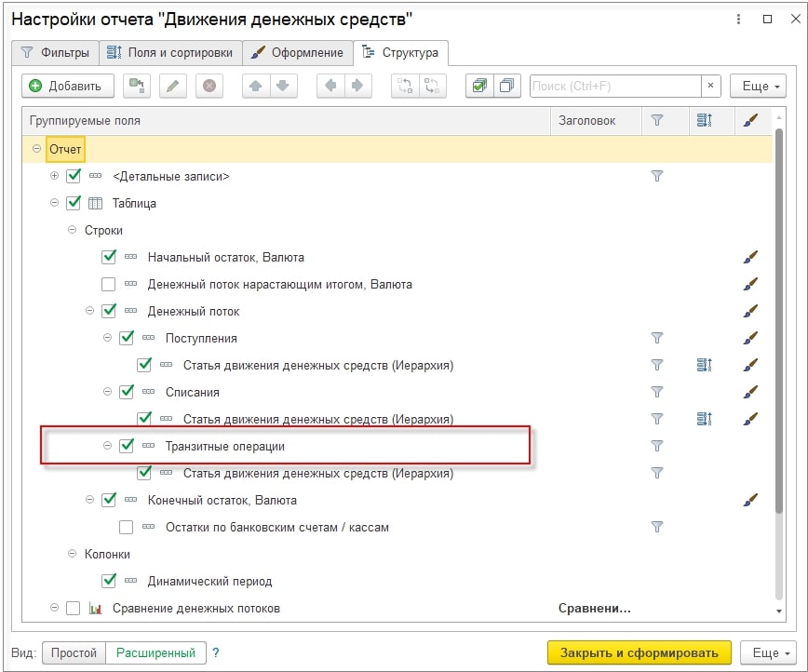
Task: Click brush icon in Списания row
Action: coord(750,392)
